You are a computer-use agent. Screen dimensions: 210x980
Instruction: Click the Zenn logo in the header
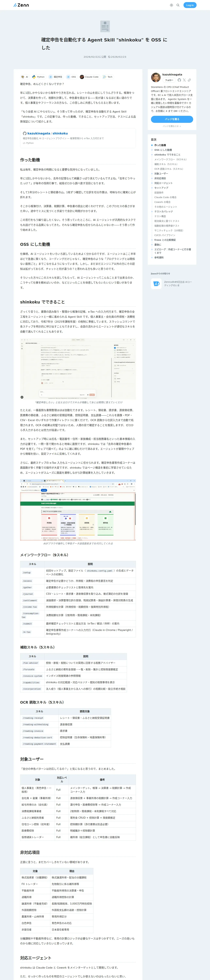pos(21,5)
